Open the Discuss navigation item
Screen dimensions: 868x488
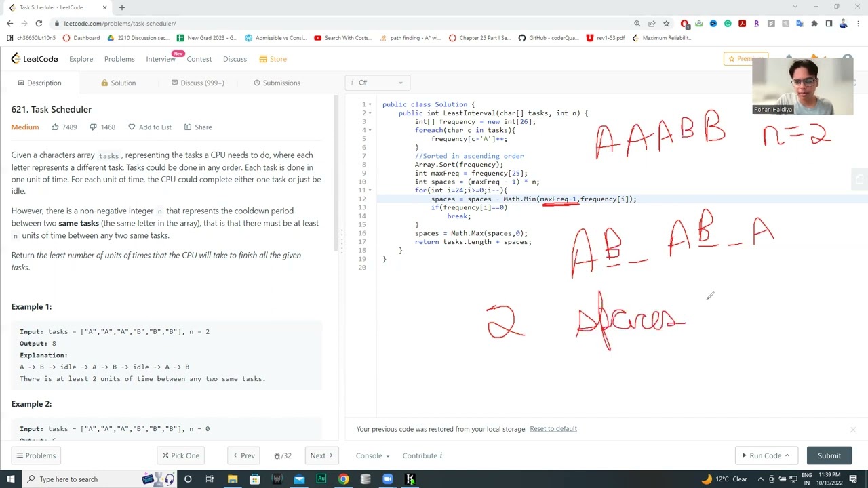click(235, 59)
